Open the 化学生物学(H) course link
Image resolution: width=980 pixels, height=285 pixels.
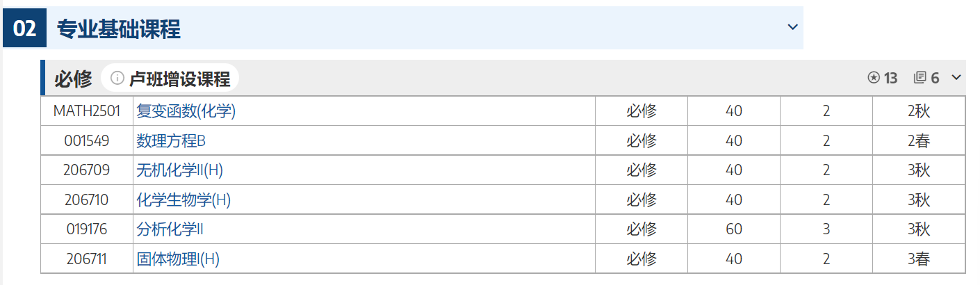pos(183,200)
